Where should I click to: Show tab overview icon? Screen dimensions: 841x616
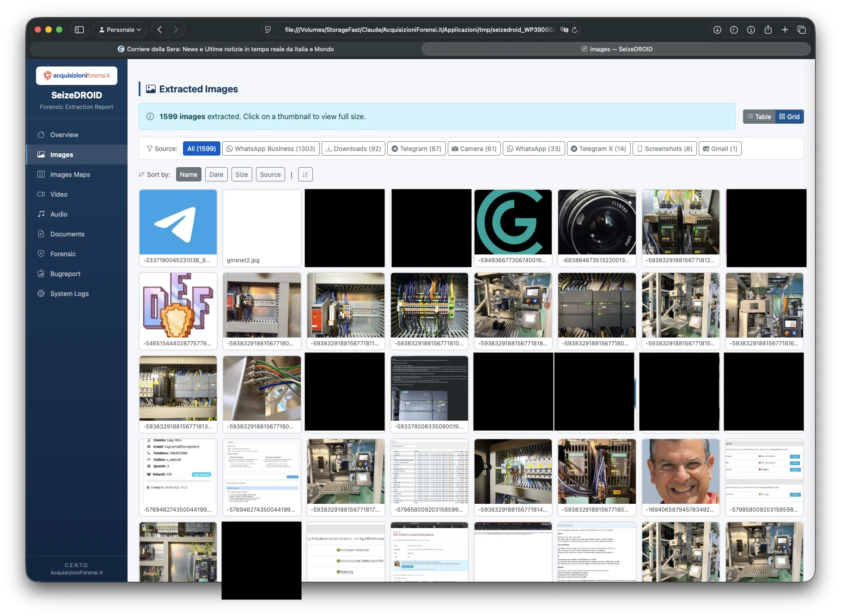802,30
